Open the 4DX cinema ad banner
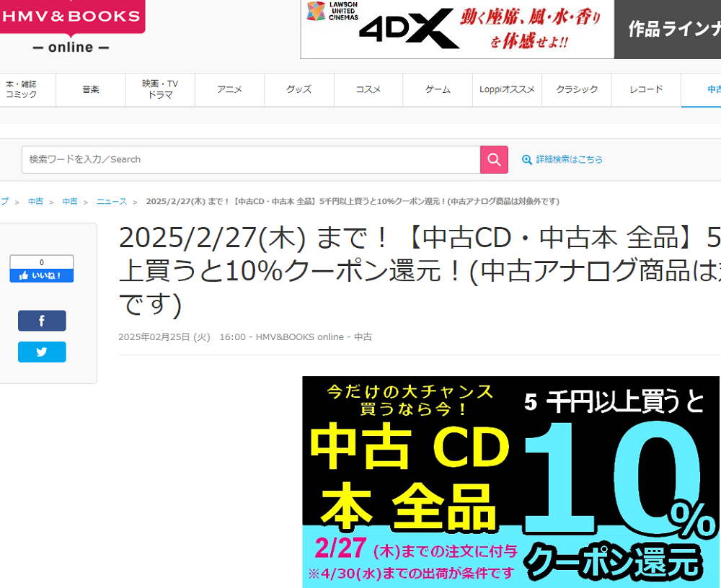The image size is (721, 588). [458, 29]
